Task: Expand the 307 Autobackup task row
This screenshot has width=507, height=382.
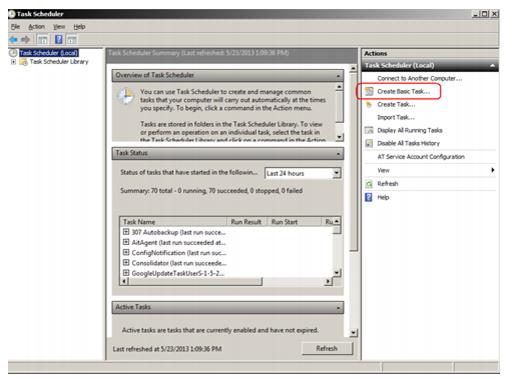Action: click(x=126, y=232)
